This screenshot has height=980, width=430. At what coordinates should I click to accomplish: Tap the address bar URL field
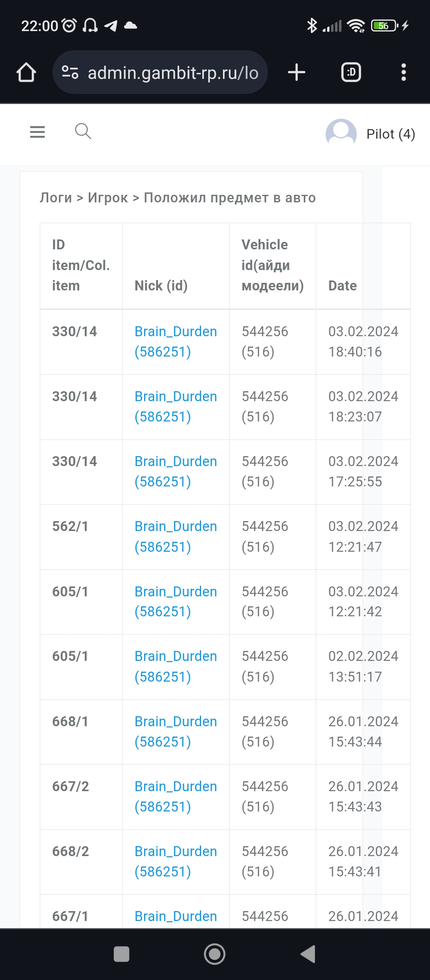click(173, 73)
